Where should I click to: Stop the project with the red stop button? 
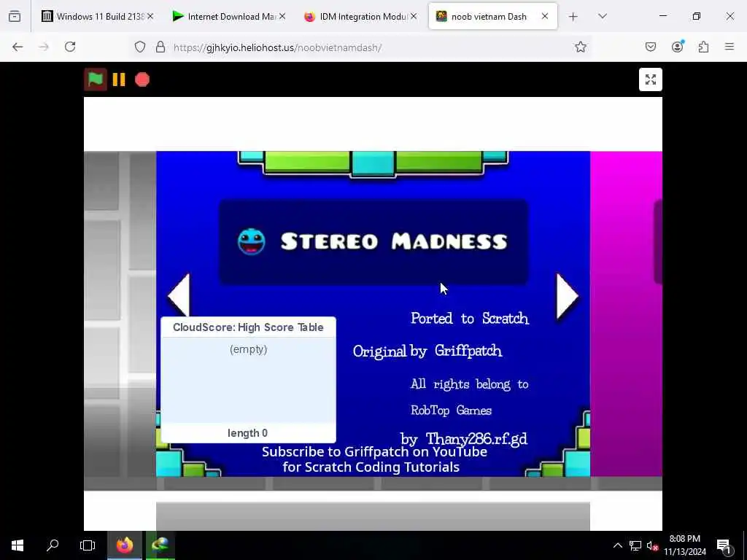pos(142,79)
